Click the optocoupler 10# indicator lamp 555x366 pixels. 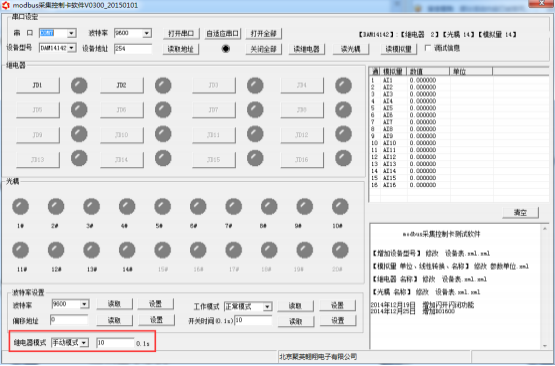pyautogui.click(x=340, y=206)
